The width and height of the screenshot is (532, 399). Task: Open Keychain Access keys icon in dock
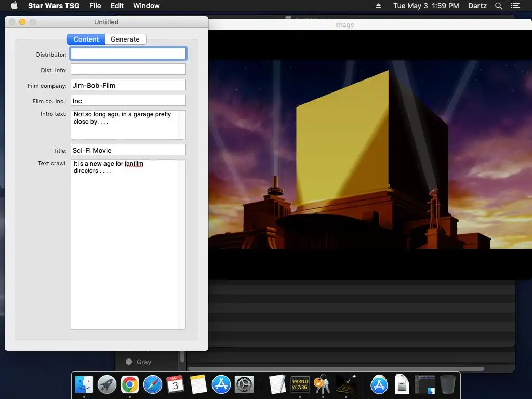(x=323, y=385)
